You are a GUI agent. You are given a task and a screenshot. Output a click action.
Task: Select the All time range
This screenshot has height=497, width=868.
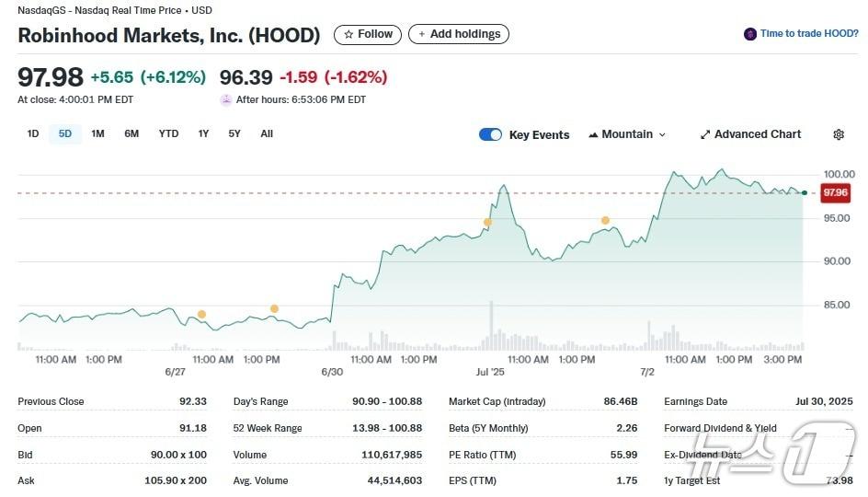pos(267,133)
